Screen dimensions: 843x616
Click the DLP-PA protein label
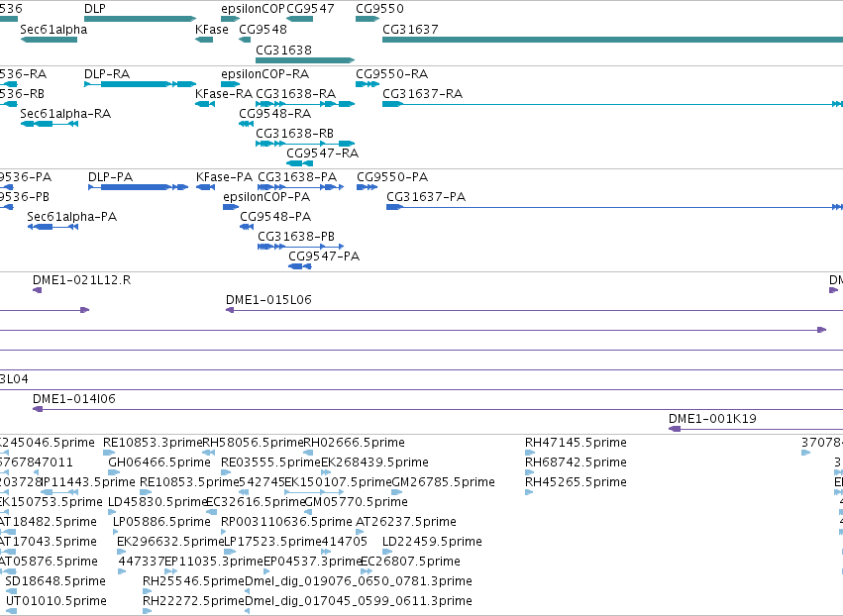110,177
